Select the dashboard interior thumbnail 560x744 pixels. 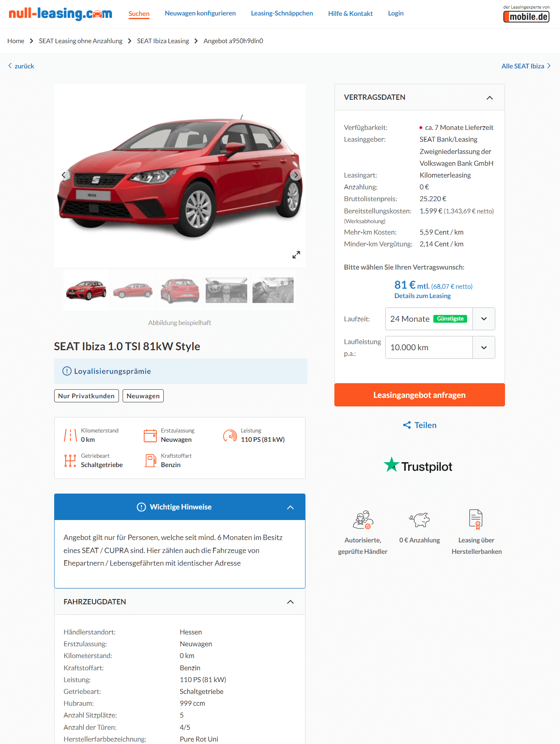coord(226,290)
